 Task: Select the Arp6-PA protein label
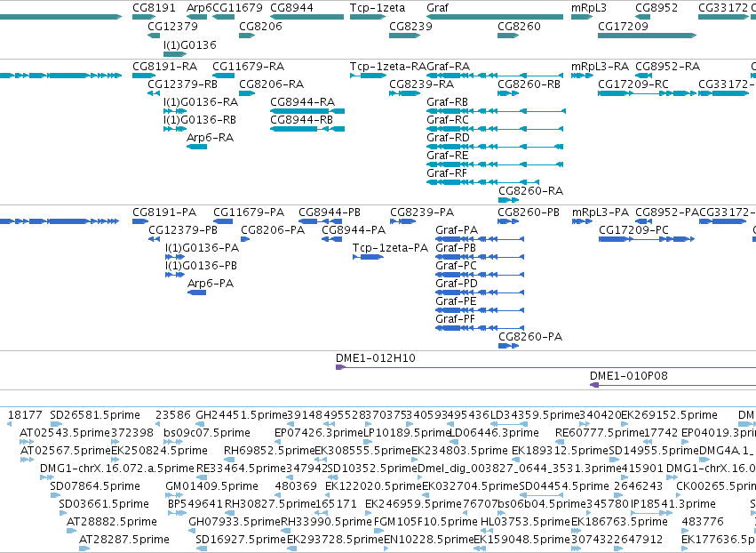211,284
